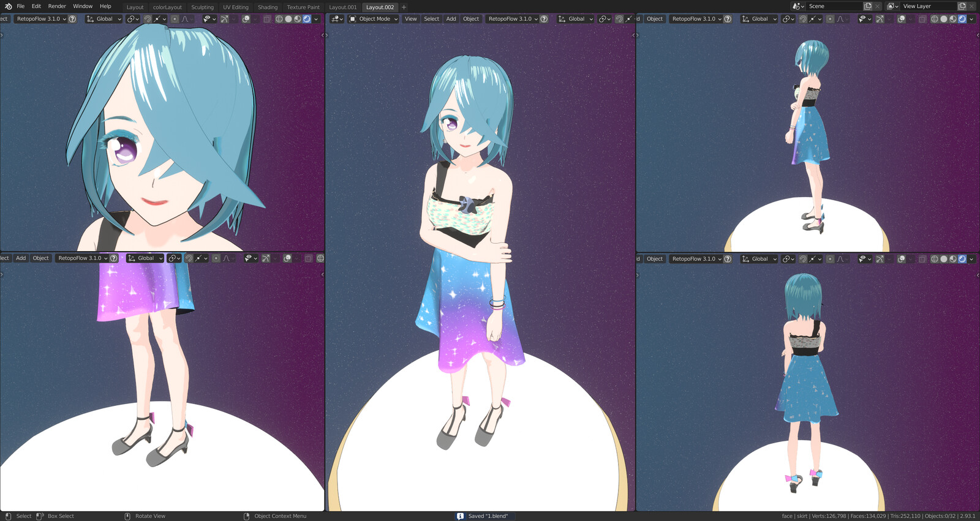Toggle overlays in top-left viewport
This screenshot has width=980, height=521.
click(246, 19)
